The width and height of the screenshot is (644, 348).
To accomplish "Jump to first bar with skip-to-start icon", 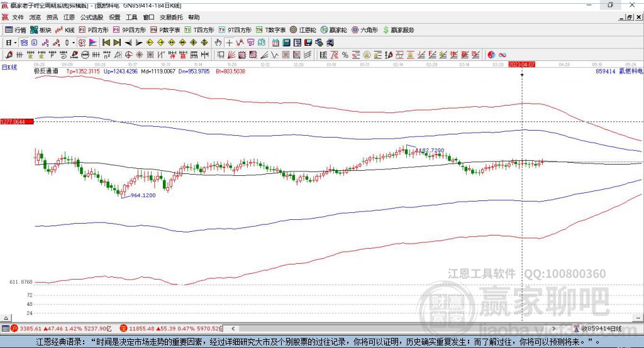I will tap(106, 43).
